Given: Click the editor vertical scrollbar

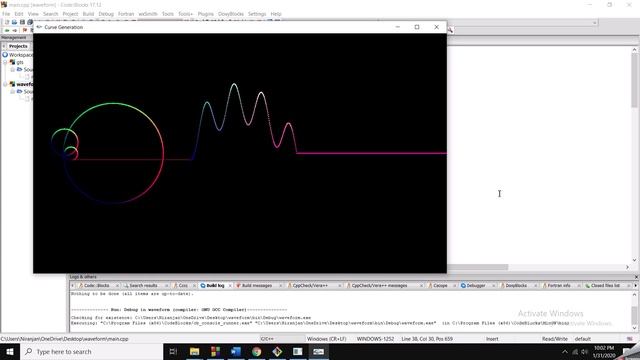Looking at the screenshot, I should (634, 155).
